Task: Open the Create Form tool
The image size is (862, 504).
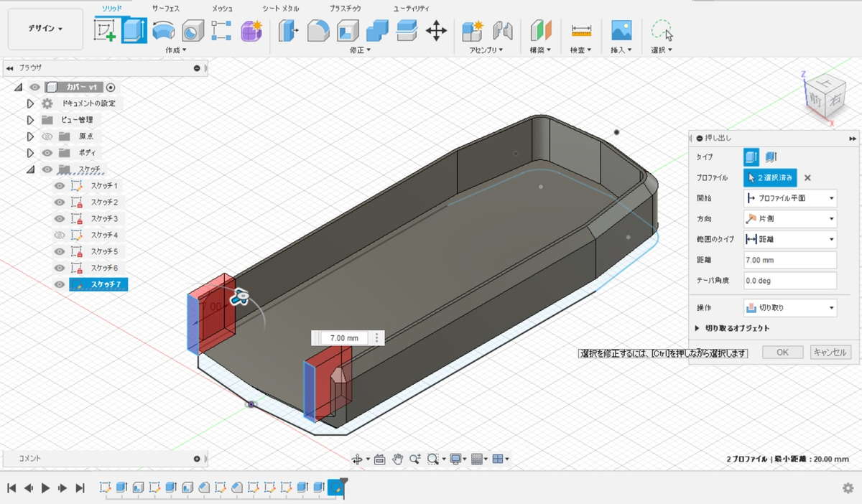Action: [x=251, y=30]
